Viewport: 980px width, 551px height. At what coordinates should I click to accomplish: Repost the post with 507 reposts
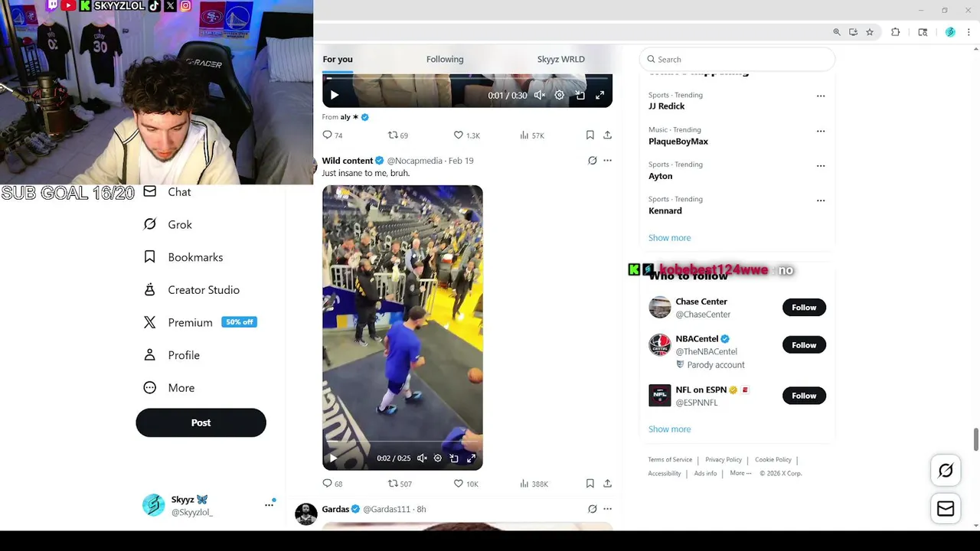400,484
